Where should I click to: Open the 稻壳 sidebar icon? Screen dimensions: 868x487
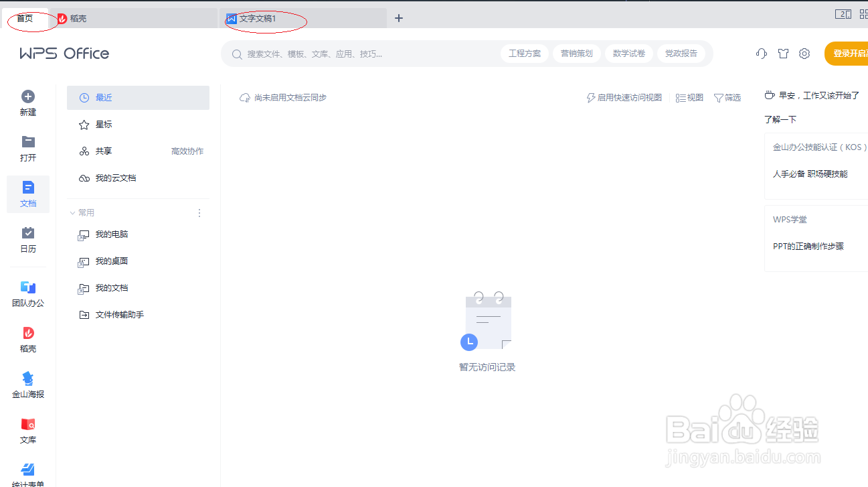coord(28,333)
